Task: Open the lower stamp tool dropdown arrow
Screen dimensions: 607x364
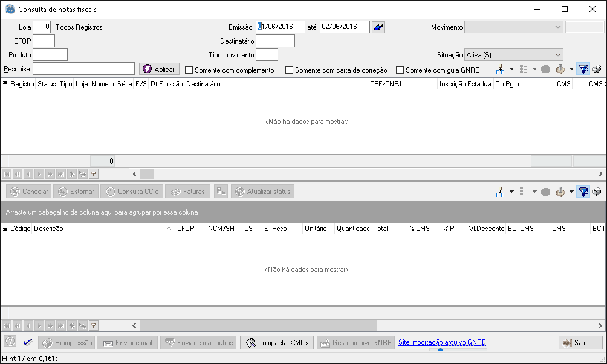Action: (x=571, y=192)
